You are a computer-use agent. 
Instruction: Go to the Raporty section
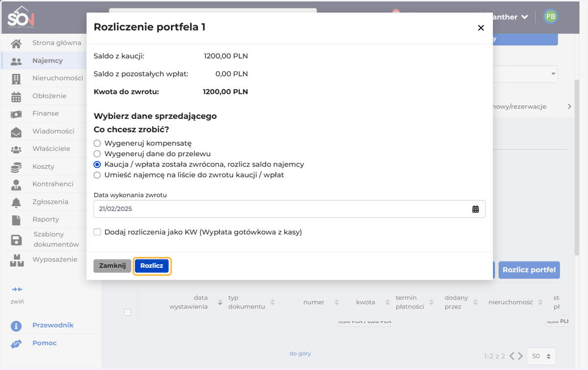46,219
